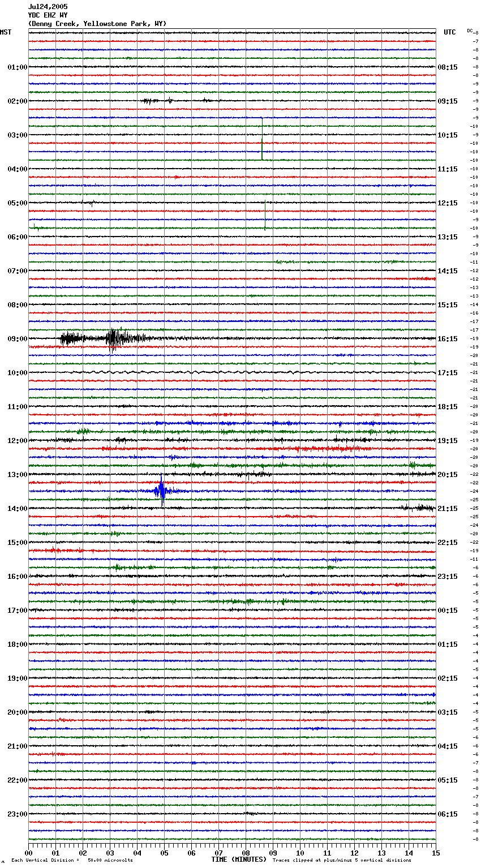Select the 12:00 MST hour label
481x868 pixels.
(x=17, y=441)
